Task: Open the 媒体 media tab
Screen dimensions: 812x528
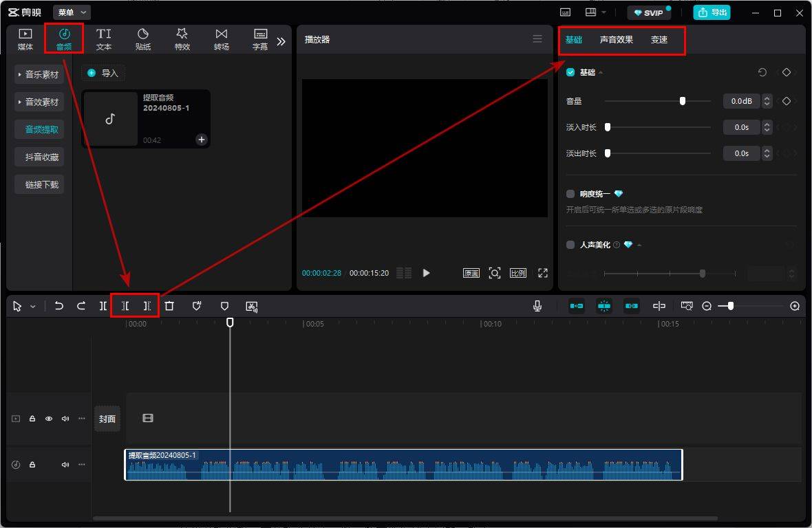Action: (25, 39)
